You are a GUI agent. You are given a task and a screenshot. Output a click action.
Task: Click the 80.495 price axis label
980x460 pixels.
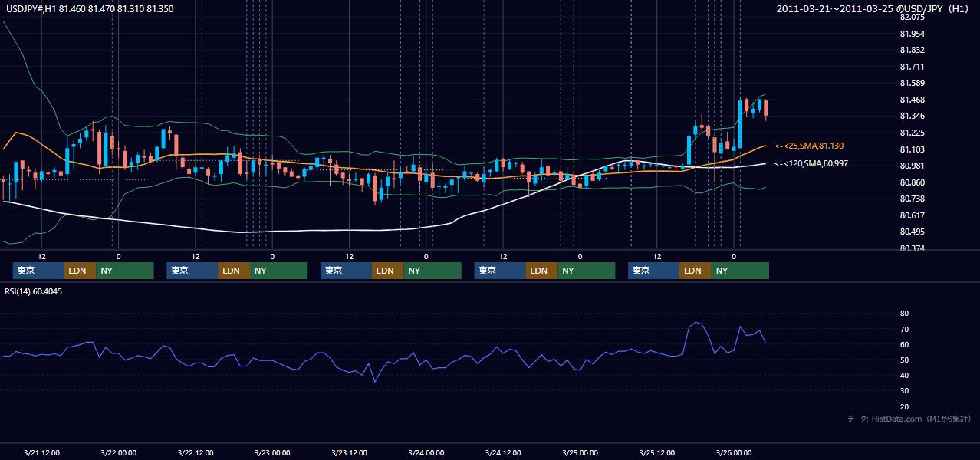(912, 232)
